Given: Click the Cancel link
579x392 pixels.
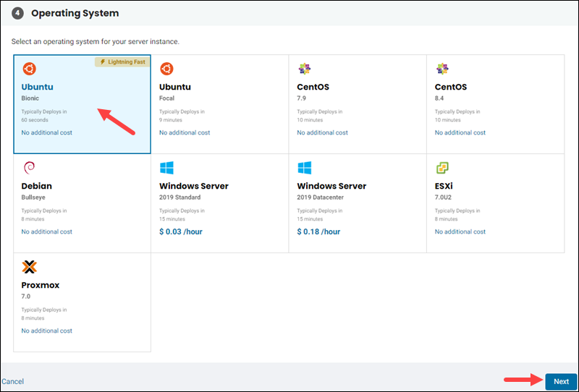Looking at the screenshot, I should click(12, 381).
